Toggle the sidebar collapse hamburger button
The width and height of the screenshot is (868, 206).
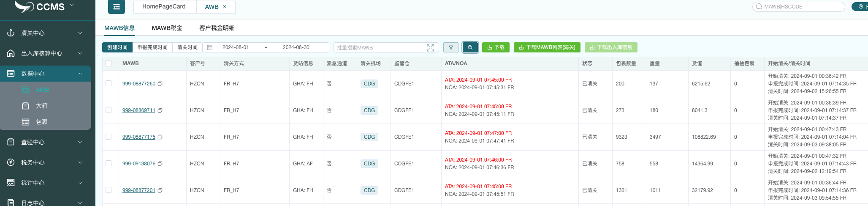117,7
